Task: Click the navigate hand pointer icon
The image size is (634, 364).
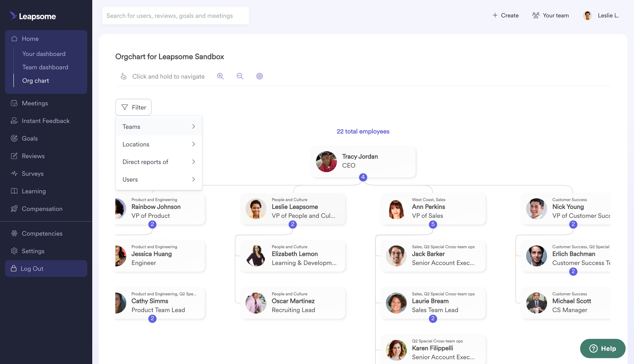Action: coord(123,76)
